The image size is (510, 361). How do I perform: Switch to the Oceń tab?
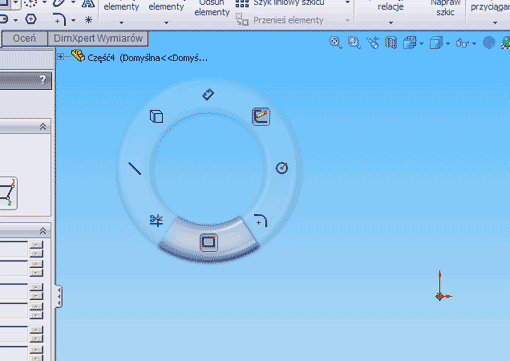pos(24,38)
